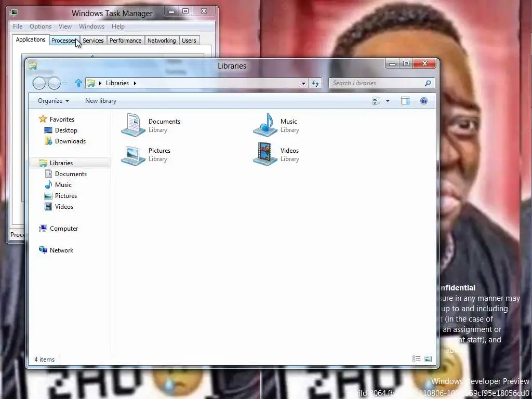
Task: Switch to the Applications tab
Action: [x=31, y=39]
